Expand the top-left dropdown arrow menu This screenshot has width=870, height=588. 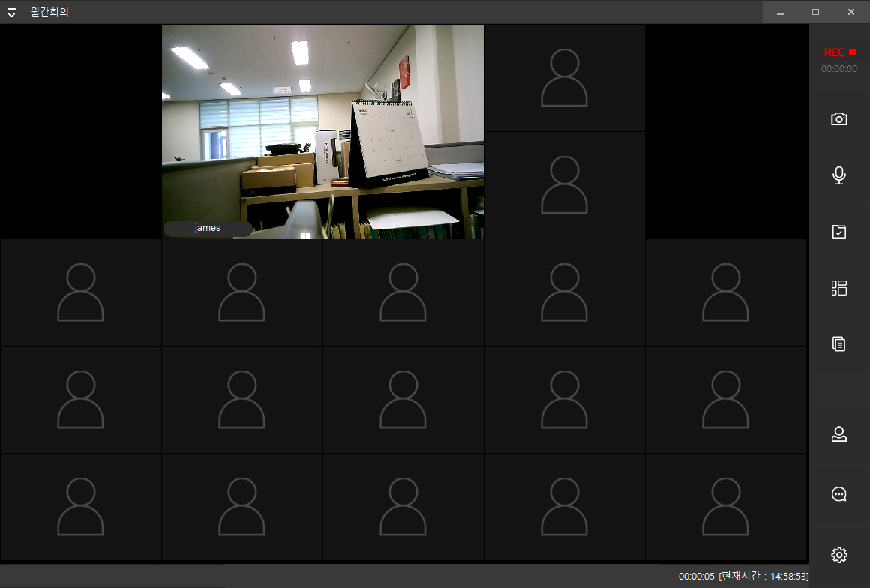point(11,12)
